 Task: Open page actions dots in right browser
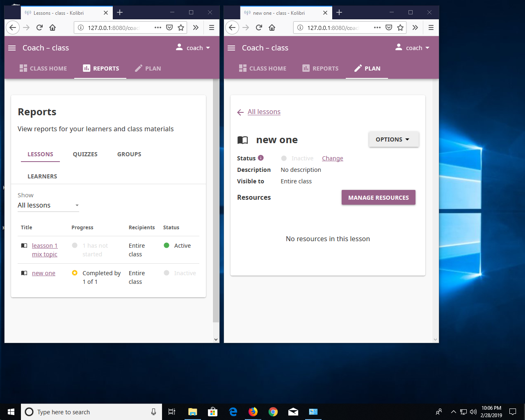377,27
